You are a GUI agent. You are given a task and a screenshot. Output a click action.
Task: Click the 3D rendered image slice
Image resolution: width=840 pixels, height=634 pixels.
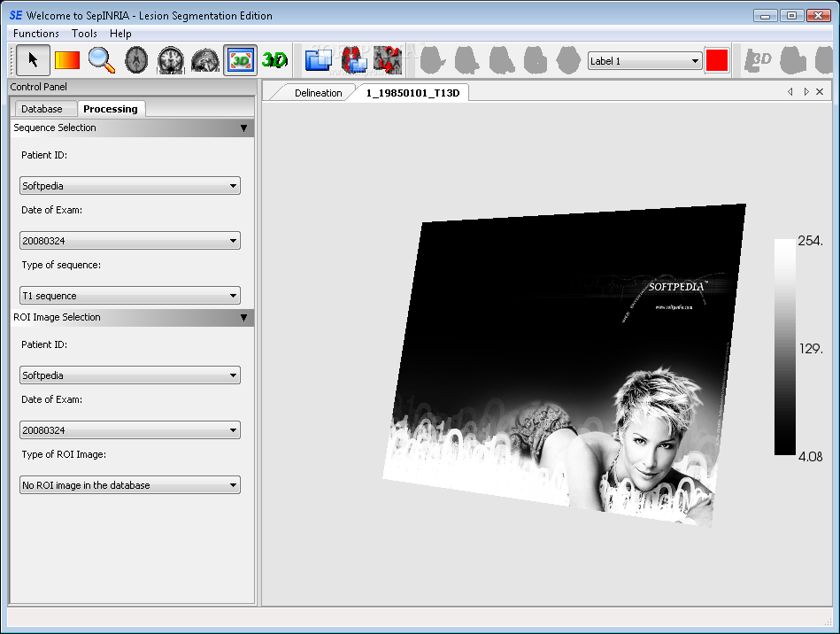(562, 365)
